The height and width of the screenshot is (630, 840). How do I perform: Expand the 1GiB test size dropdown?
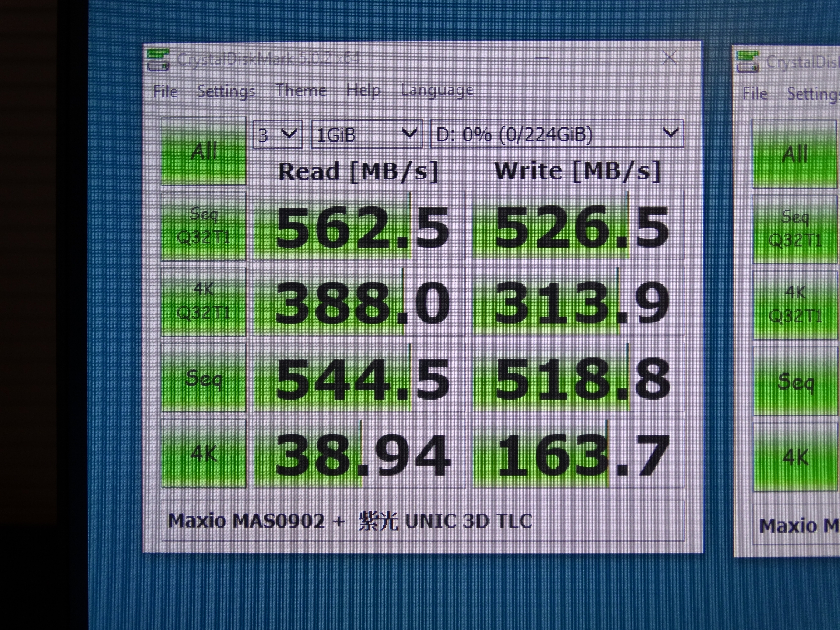pyautogui.click(x=367, y=134)
